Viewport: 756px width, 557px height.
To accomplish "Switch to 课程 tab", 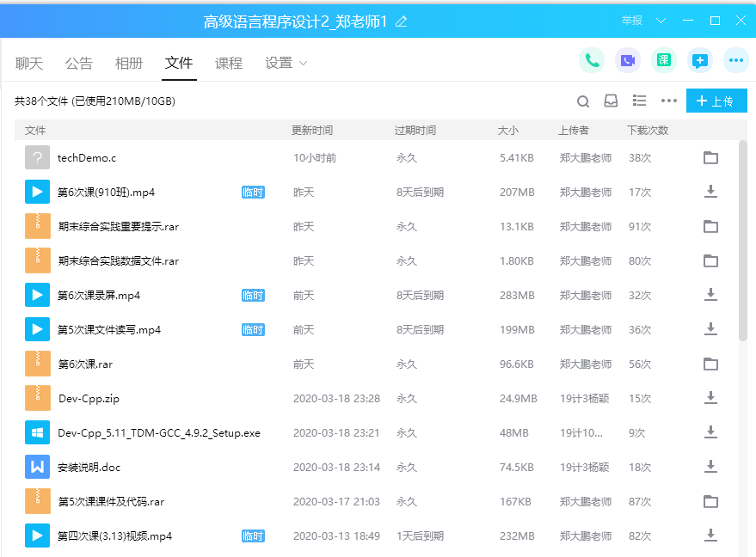I will 229,63.
